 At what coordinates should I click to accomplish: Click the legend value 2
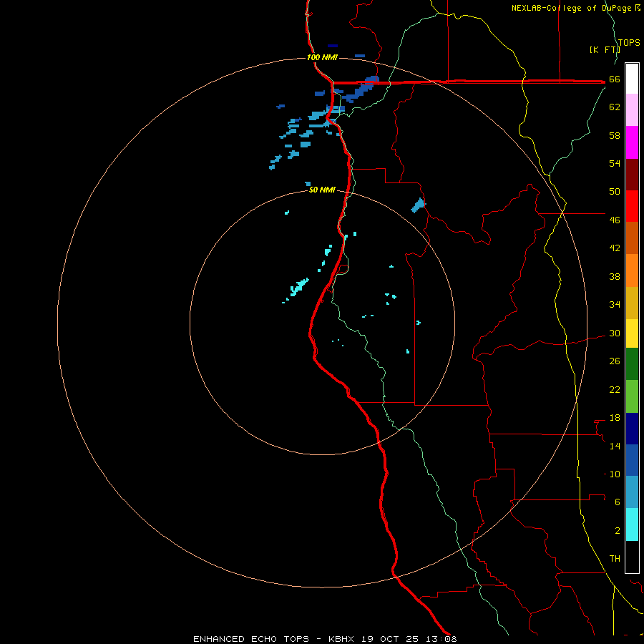(x=618, y=531)
